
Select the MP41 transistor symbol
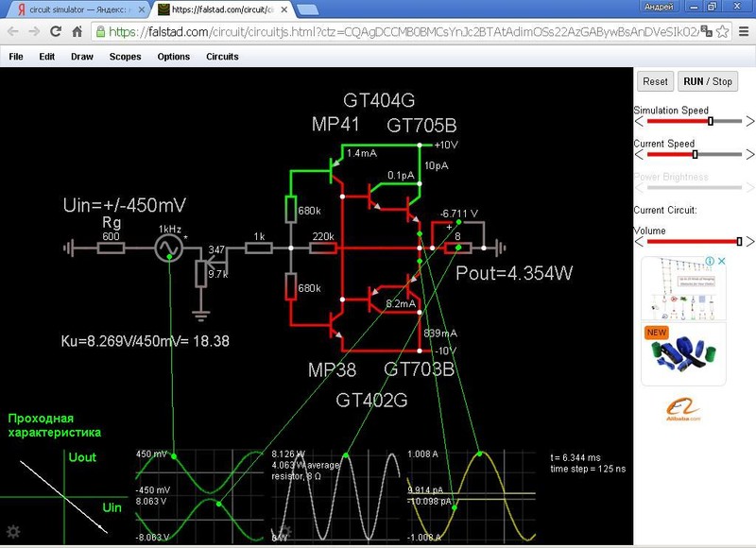(x=335, y=171)
